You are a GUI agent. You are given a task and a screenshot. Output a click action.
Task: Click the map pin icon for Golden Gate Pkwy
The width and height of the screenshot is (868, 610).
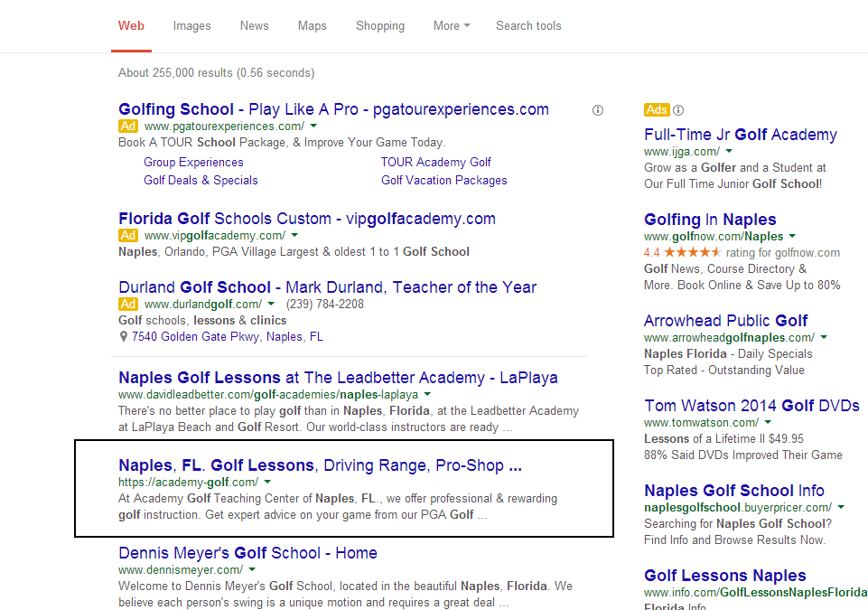pos(124,337)
